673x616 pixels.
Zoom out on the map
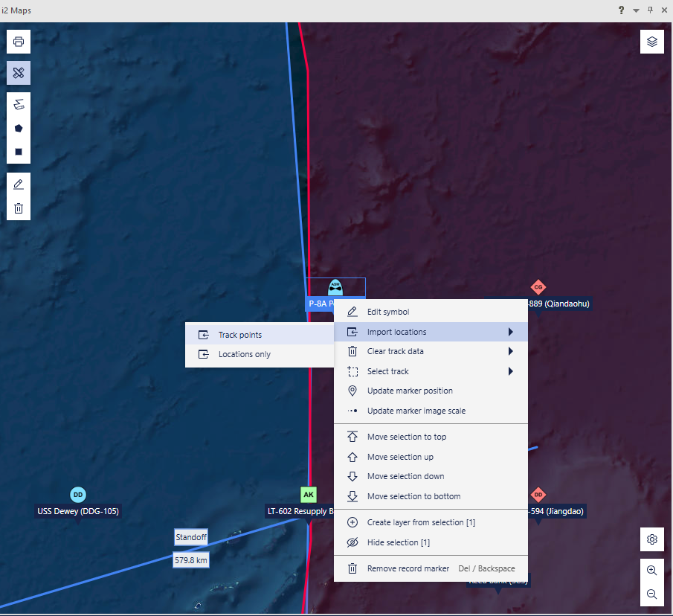652,594
